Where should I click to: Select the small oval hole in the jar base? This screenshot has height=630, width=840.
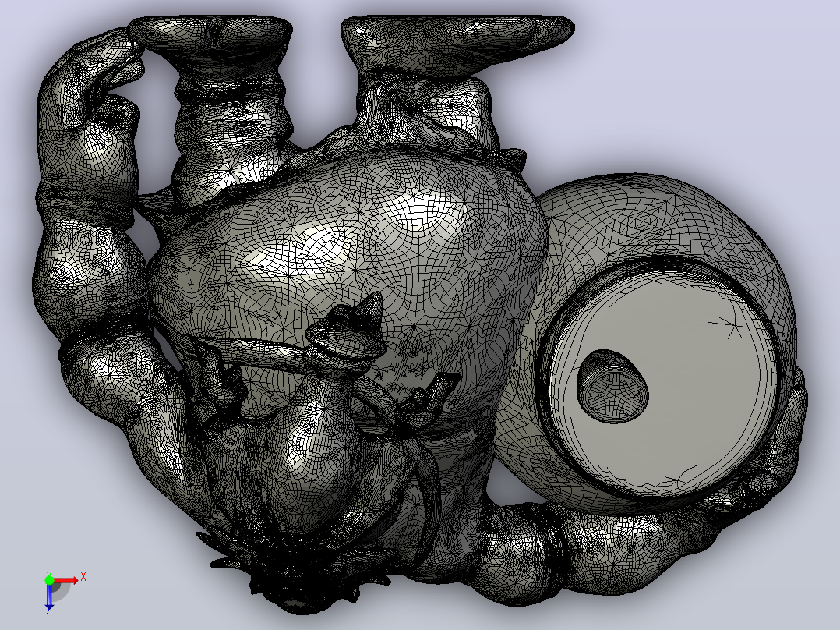pos(612,385)
